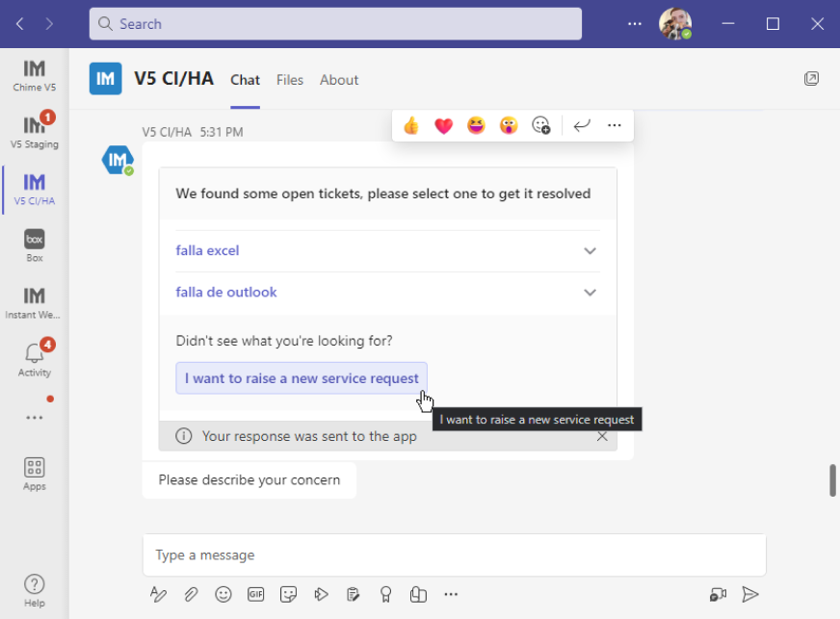Open Instant We... app in sidebar
840x619 pixels.
click(35, 302)
